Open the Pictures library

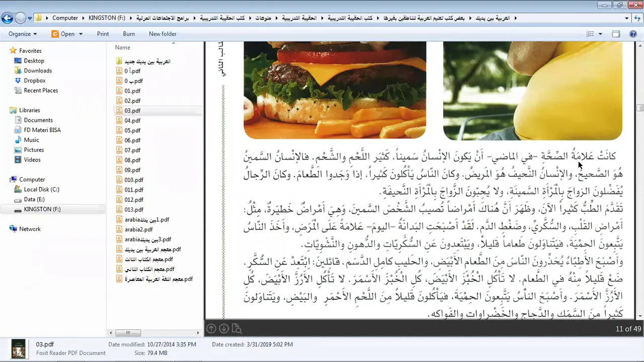[x=34, y=150]
